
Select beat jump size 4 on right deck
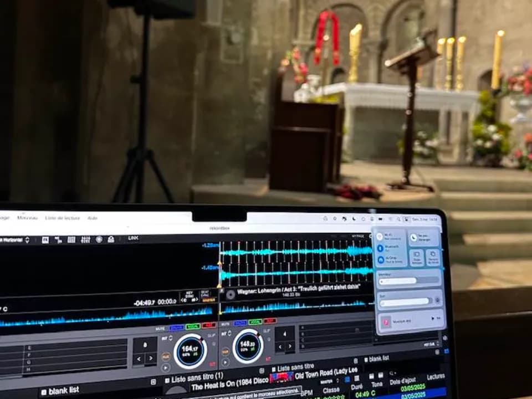284,334
